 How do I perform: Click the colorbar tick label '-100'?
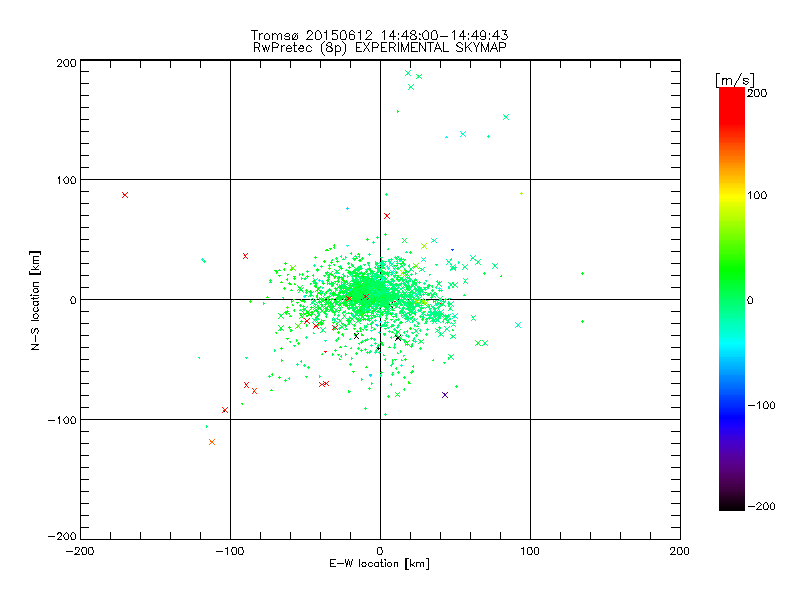(761, 405)
